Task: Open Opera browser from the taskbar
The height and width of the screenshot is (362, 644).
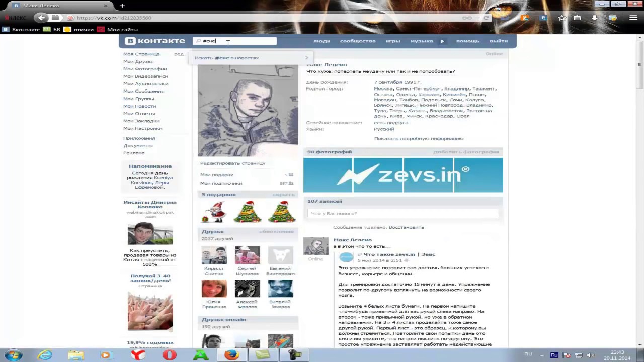Action: tap(170, 355)
